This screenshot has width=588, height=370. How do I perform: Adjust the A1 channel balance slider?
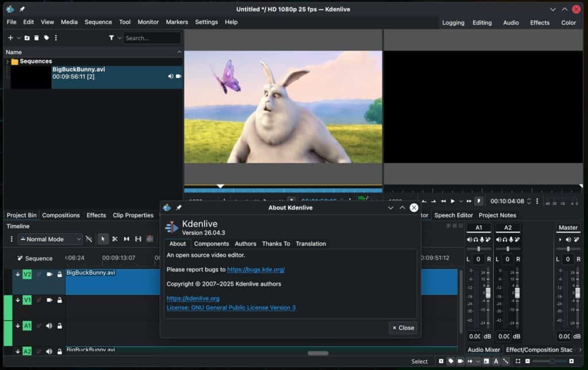point(478,249)
